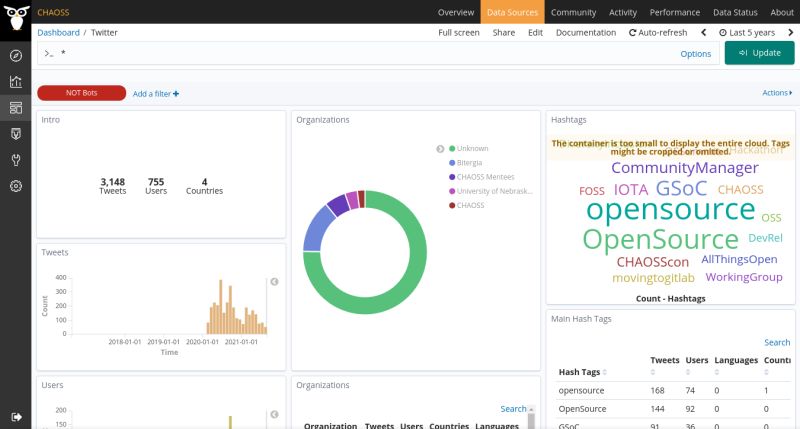Open the Data Sources menu

[512, 12]
